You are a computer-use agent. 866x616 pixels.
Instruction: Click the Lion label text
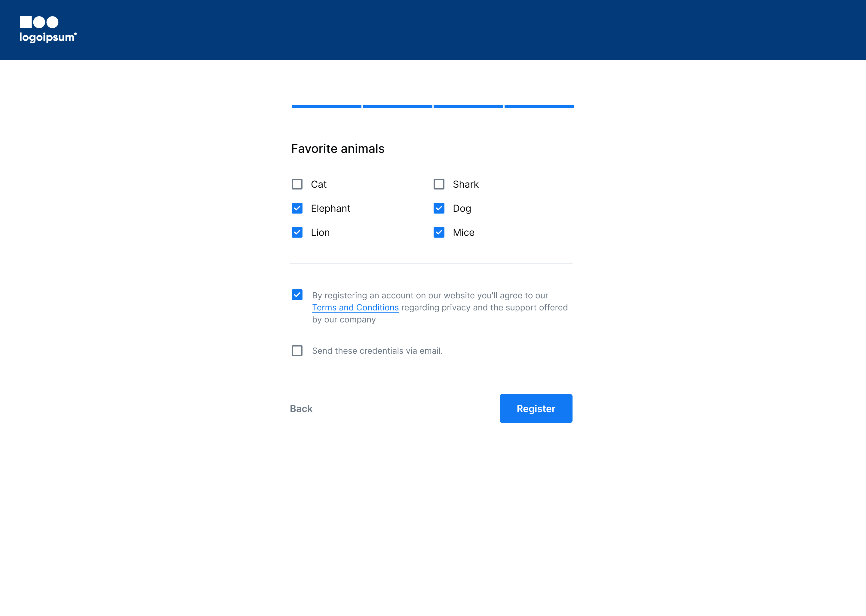(320, 233)
